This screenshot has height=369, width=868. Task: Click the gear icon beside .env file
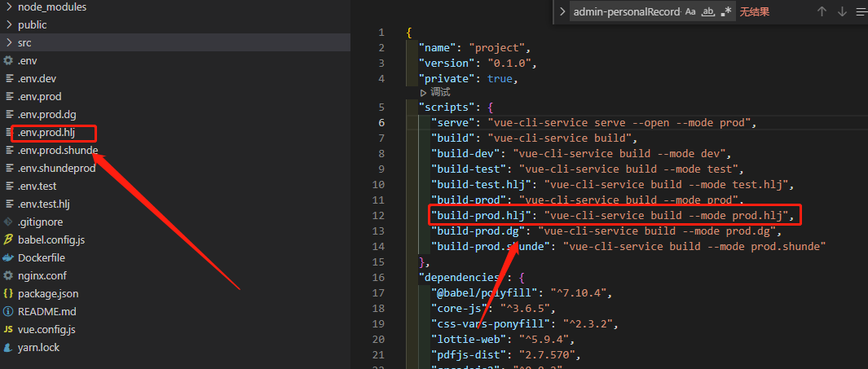click(x=8, y=61)
